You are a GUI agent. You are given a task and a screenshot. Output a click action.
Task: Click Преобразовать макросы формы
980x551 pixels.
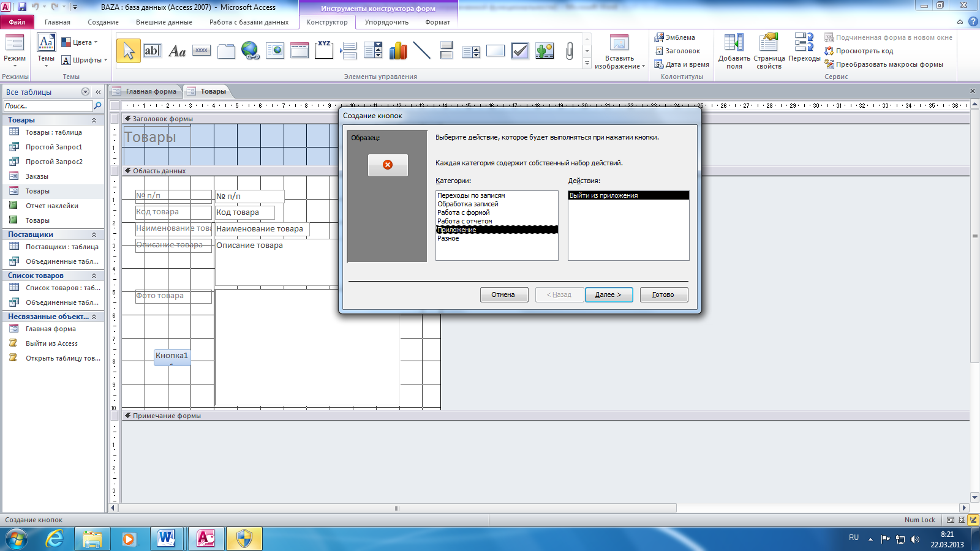(884, 64)
